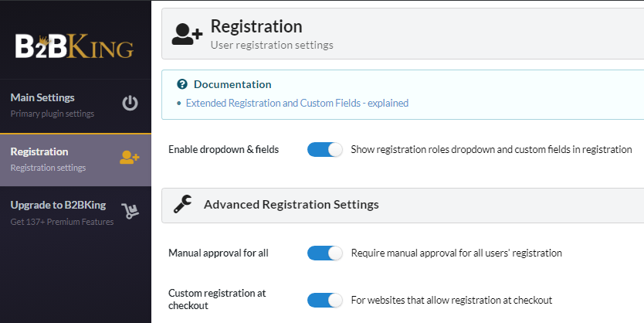Click 'Show registration roles dropdown' description text
Screen dimensions: 644x323
tap(491, 150)
